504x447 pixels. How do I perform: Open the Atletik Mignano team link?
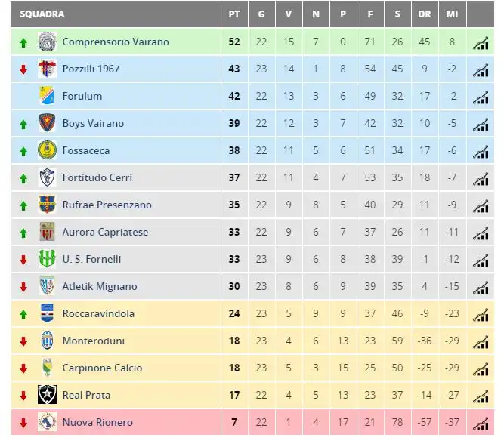100,286
